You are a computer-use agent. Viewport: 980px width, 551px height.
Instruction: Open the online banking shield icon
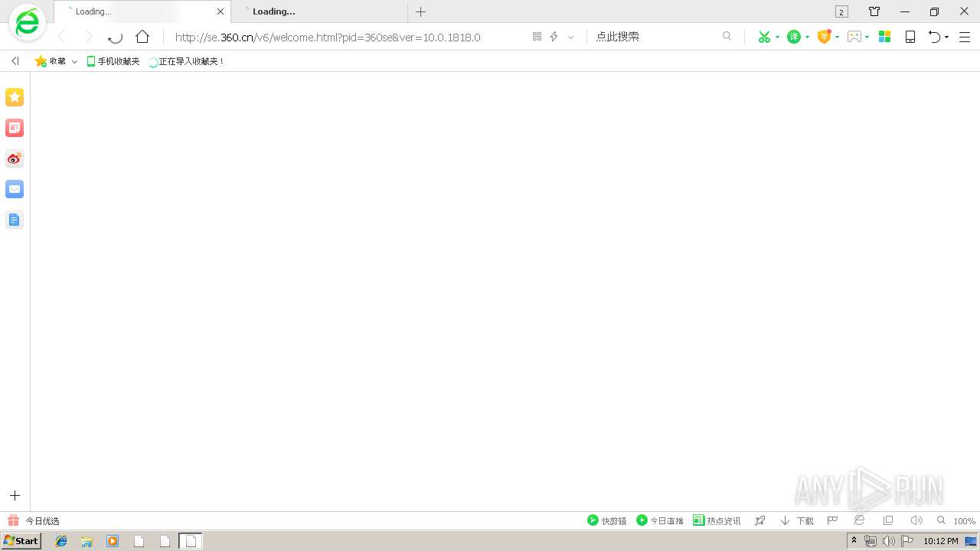point(825,37)
